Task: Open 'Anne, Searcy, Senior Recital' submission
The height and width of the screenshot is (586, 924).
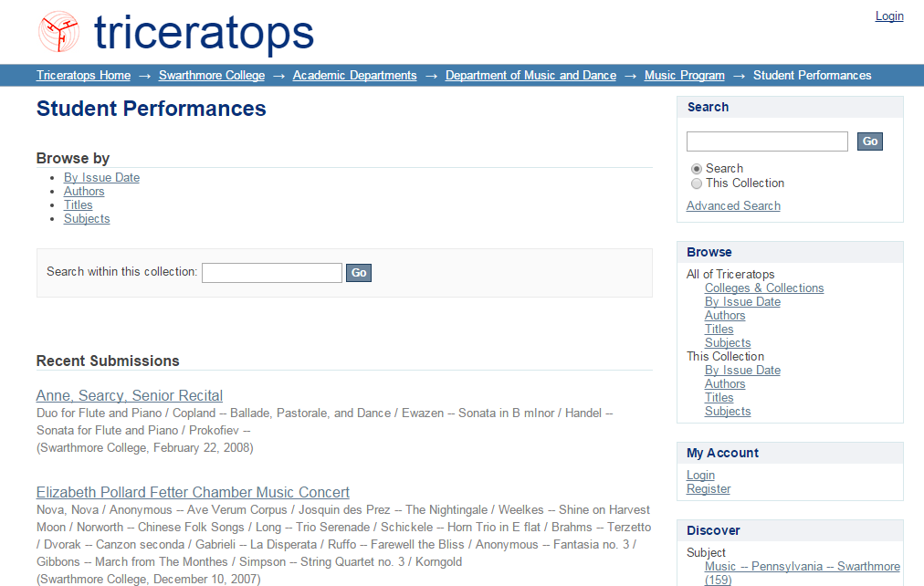Action: coord(130,395)
